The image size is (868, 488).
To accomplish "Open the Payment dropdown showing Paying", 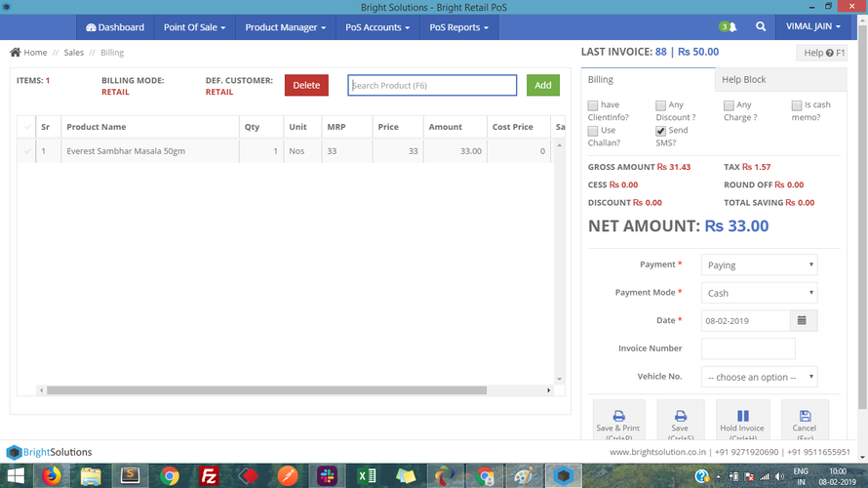I will (x=759, y=264).
